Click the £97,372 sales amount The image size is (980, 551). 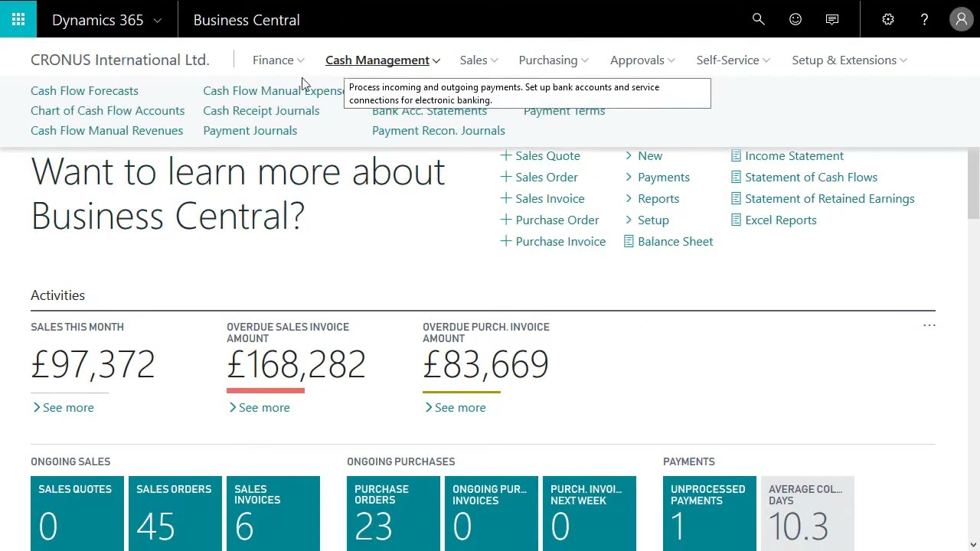93,364
